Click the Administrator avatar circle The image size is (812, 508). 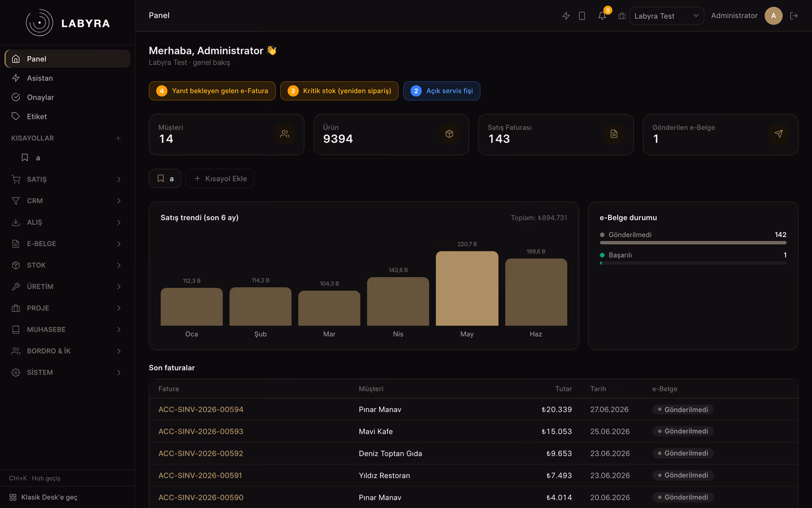773,16
